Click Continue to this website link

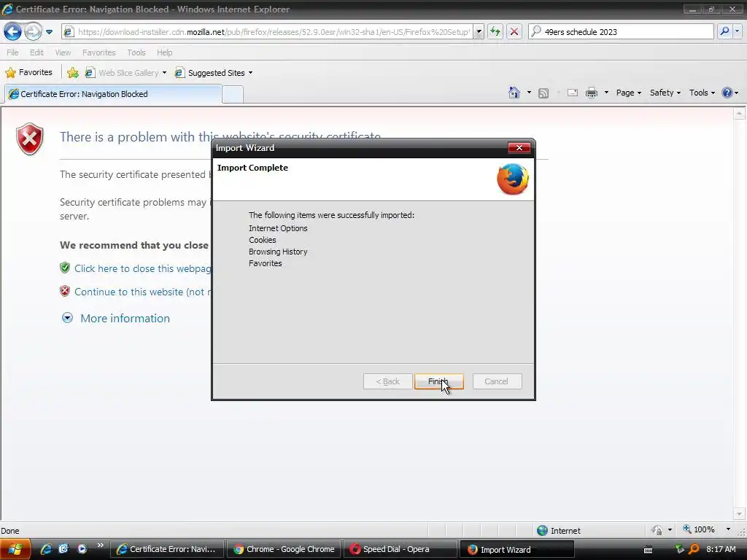coord(142,292)
